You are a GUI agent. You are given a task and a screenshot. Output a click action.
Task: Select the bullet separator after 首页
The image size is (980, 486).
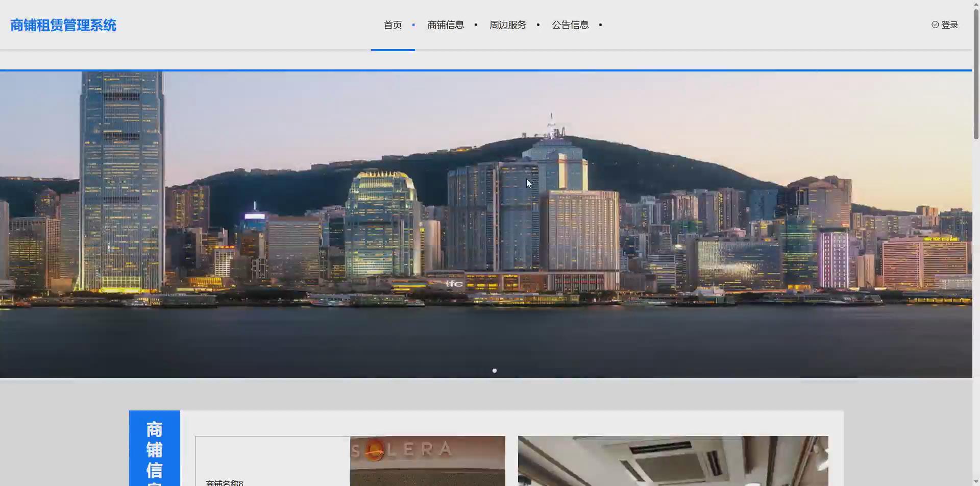click(x=414, y=25)
